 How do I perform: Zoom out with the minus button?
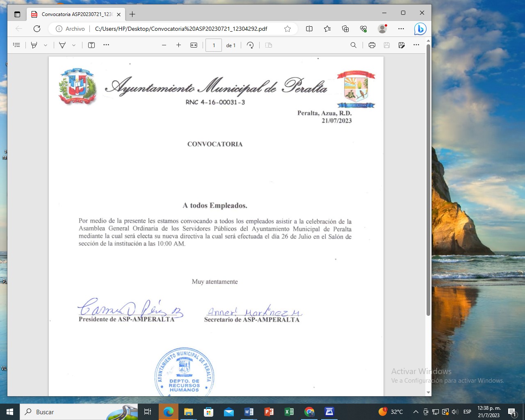coord(164,45)
